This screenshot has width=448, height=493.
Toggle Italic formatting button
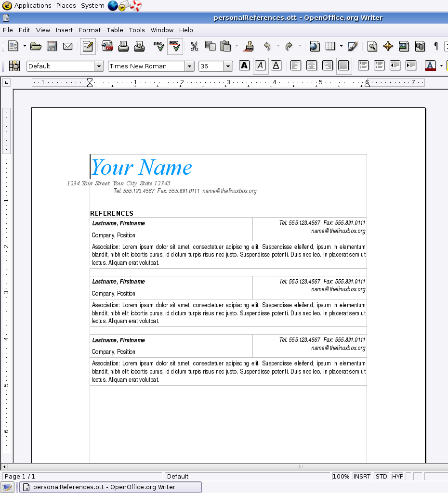coord(260,65)
